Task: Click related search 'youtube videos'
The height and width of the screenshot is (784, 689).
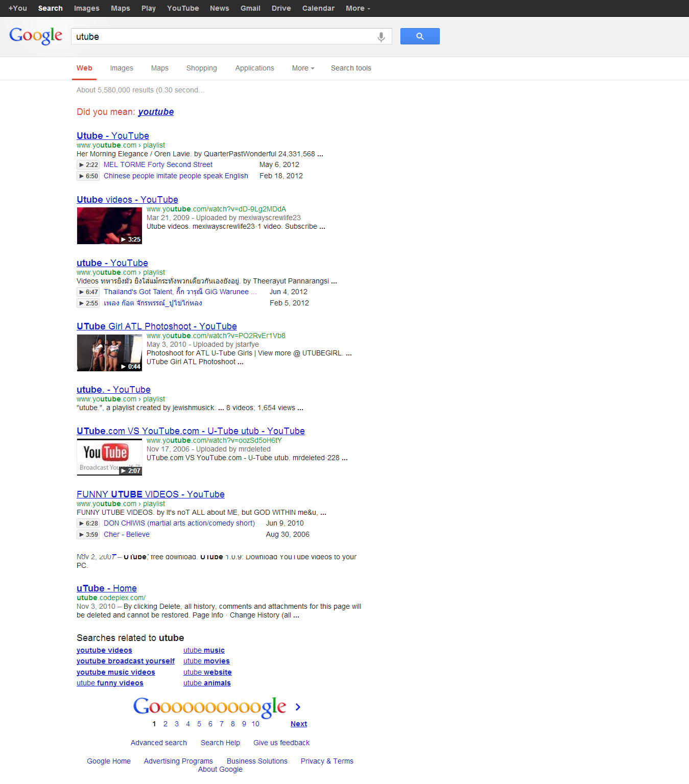Action: [104, 650]
